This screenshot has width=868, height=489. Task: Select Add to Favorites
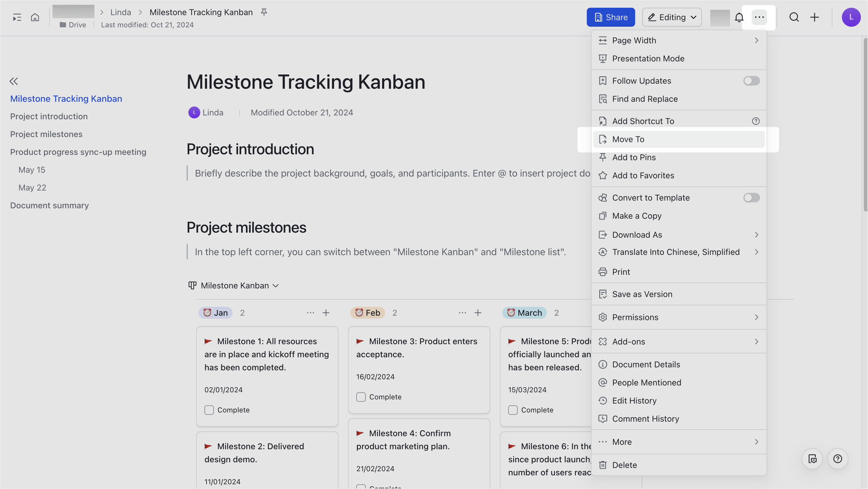tap(679, 176)
